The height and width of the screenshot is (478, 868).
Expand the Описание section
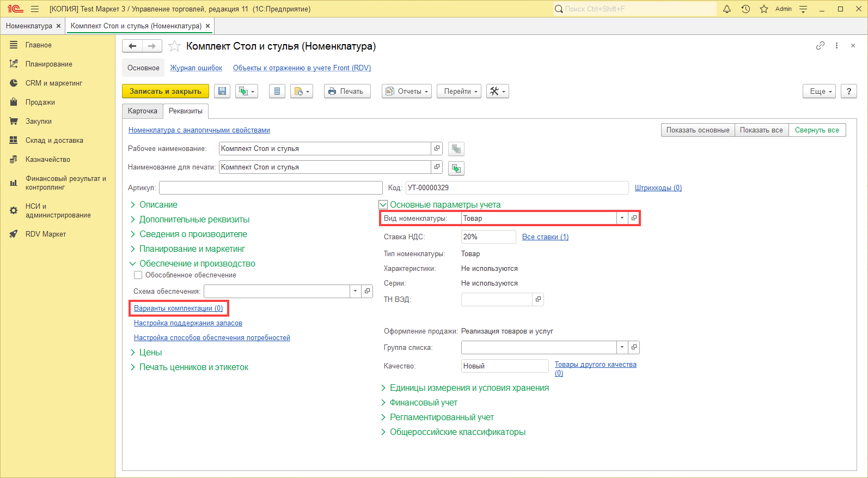pyautogui.click(x=158, y=205)
